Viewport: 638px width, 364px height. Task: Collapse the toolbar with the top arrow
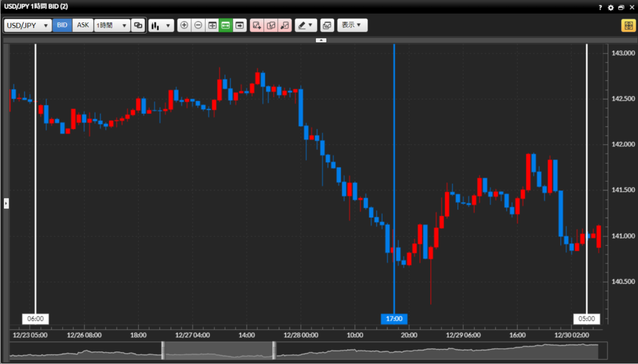(x=321, y=40)
